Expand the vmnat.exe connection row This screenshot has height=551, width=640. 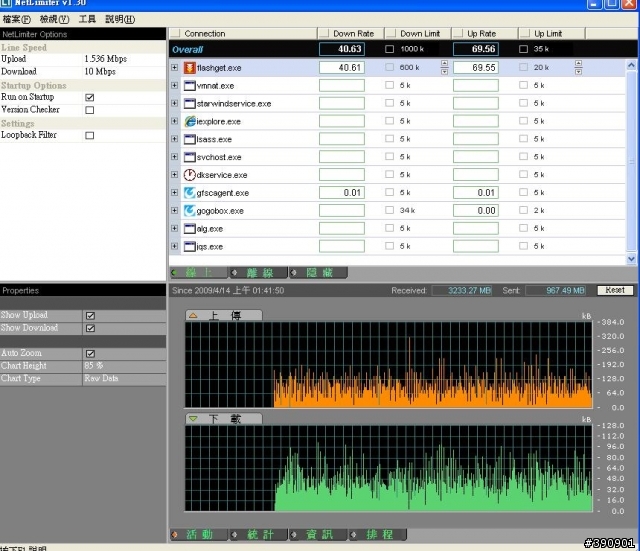click(x=175, y=85)
